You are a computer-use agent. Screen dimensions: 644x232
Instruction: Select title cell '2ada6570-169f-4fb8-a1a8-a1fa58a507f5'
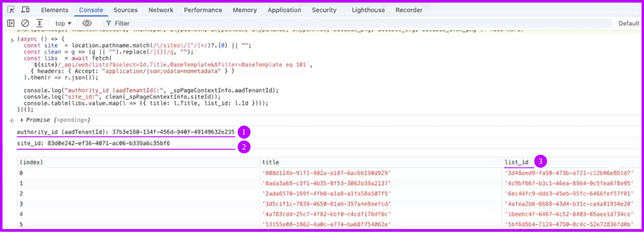tap(326, 193)
